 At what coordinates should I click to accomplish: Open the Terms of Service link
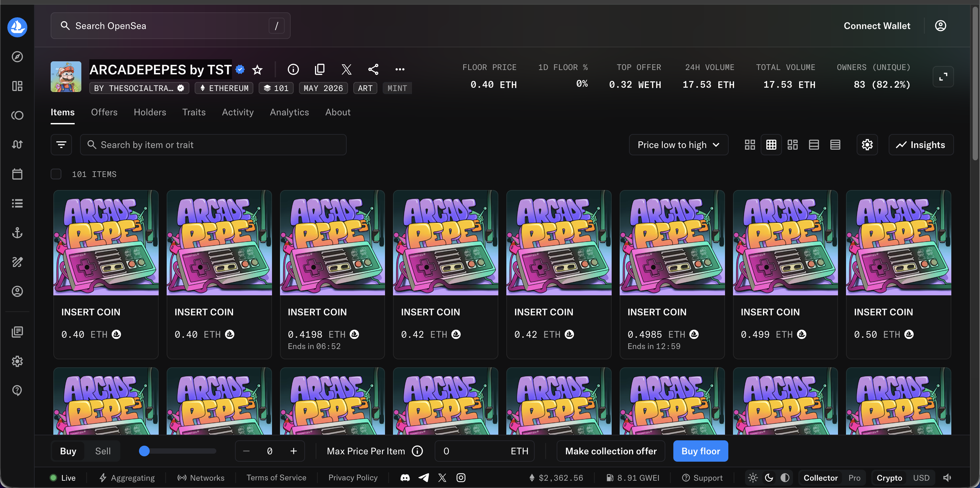point(276,477)
